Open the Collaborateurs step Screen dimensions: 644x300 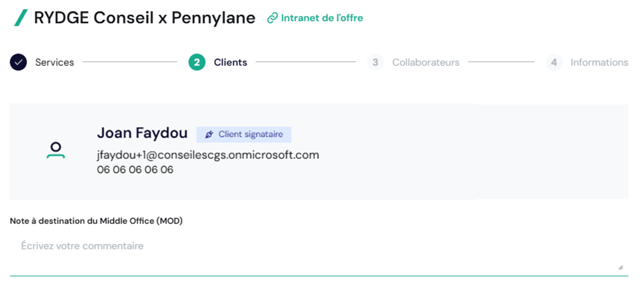(x=426, y=62)
